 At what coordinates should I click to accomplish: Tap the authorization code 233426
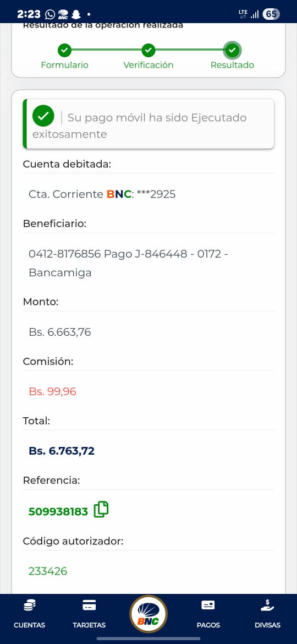48,571
